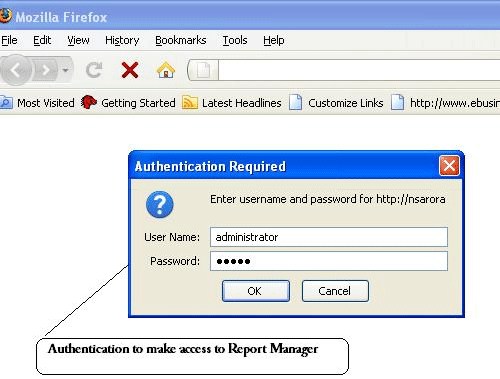Click the 'Enter username and password' message text
This screenshot has width=500, height=379.
328,199
